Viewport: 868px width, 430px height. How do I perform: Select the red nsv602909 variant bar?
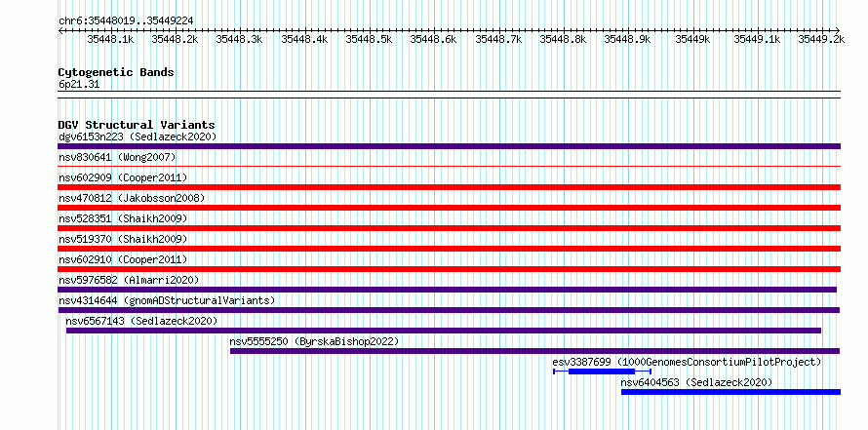449,187
